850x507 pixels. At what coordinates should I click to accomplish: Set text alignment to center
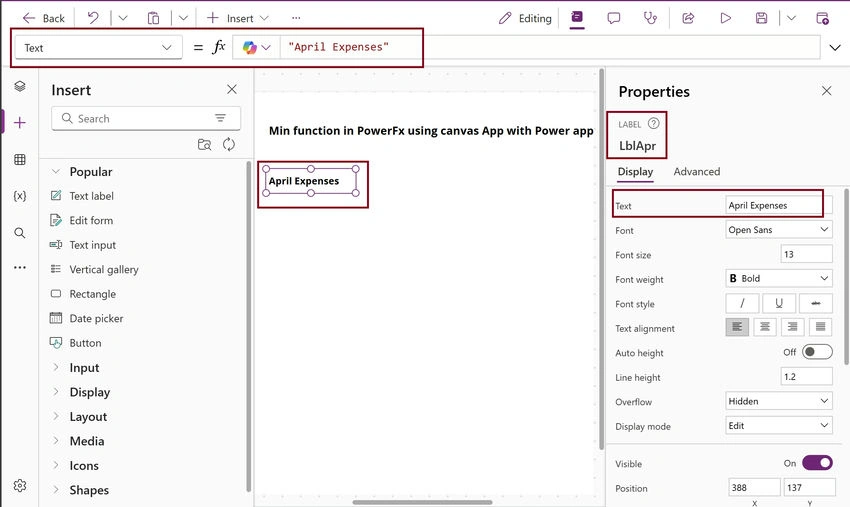click(x=765, y=327)
